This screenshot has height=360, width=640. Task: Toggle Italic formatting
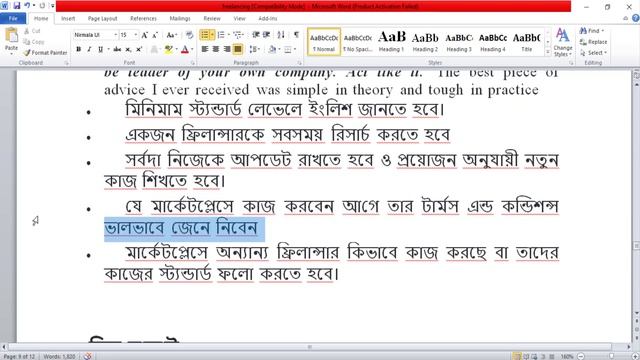point(89,49)
